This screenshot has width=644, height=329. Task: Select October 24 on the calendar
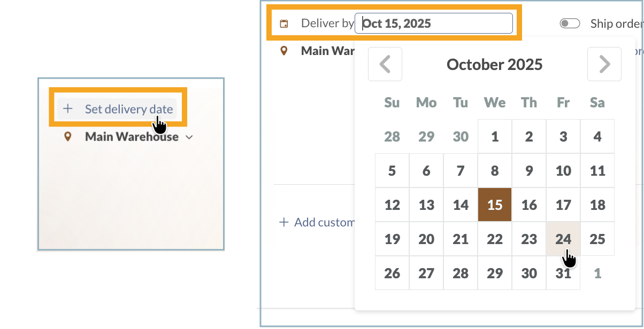[563, 239]
